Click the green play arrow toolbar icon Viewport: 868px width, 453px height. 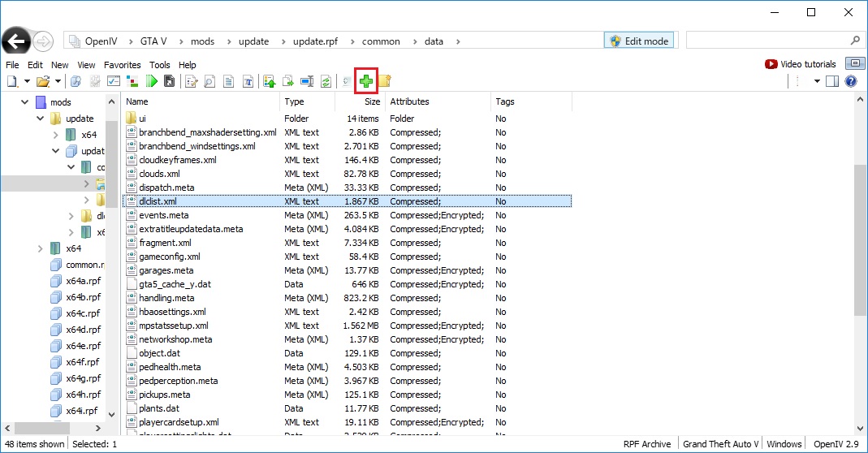(151, 81)
